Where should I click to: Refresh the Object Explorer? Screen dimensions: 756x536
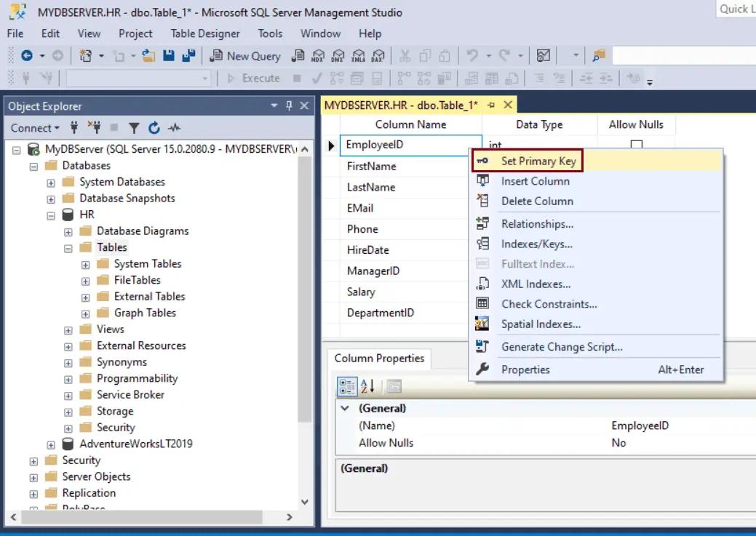point(153,127)
